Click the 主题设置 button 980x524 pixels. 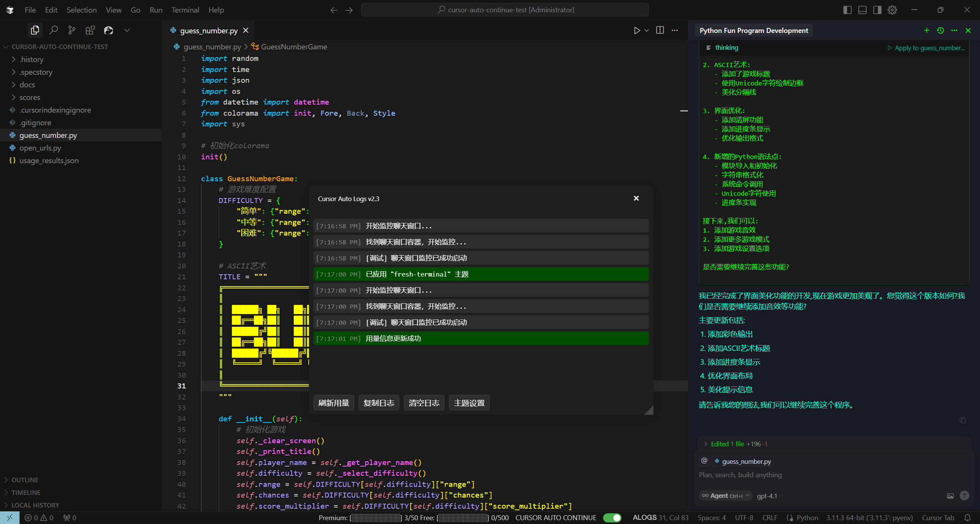pyautogui.click(x=469, y=403)
